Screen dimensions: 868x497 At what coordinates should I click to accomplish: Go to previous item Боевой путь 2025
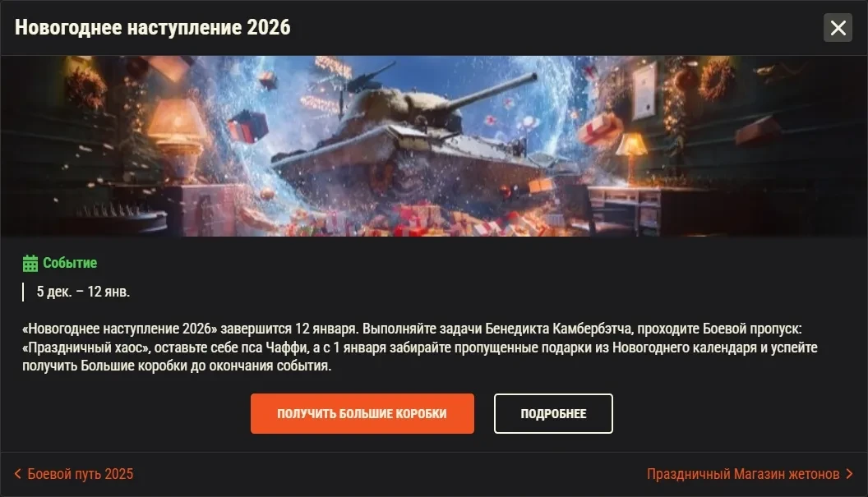click(x=81, y=474)
